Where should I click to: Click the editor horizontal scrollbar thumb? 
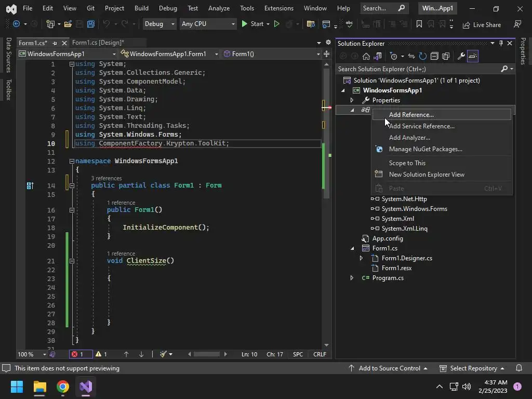pos(206,354)
